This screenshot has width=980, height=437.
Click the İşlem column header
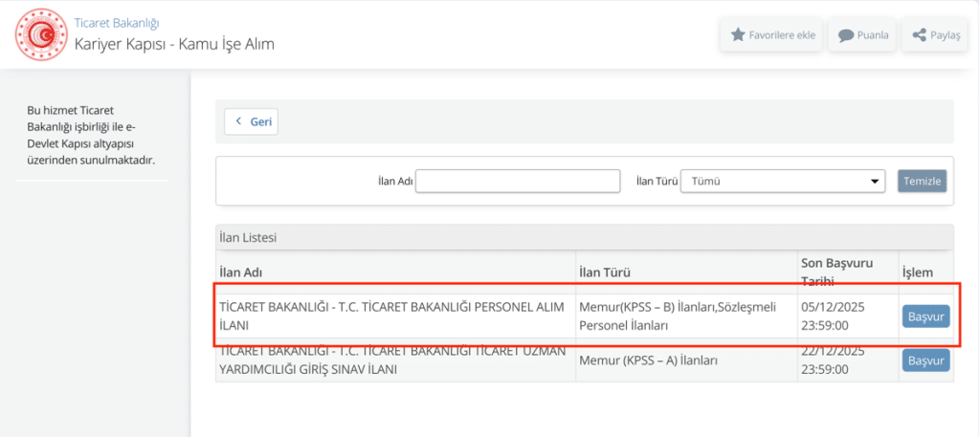pyautogui.click(x=917, y=272)
